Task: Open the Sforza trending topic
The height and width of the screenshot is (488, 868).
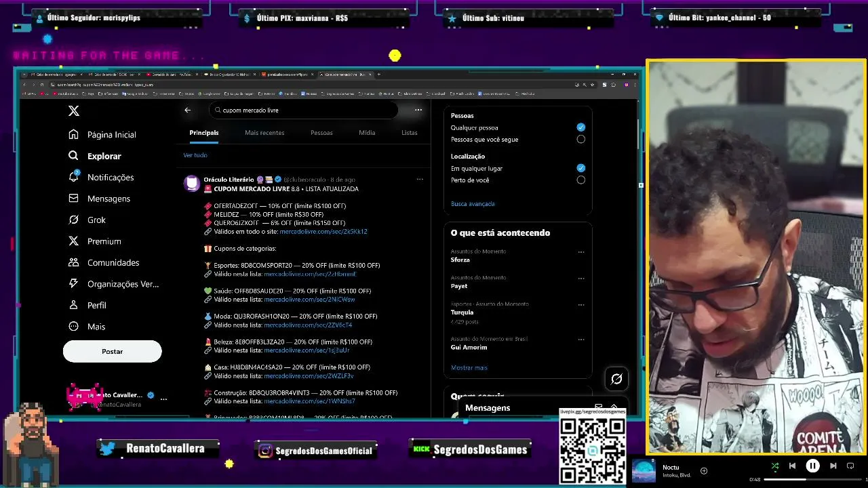Action: coord(460,260)
